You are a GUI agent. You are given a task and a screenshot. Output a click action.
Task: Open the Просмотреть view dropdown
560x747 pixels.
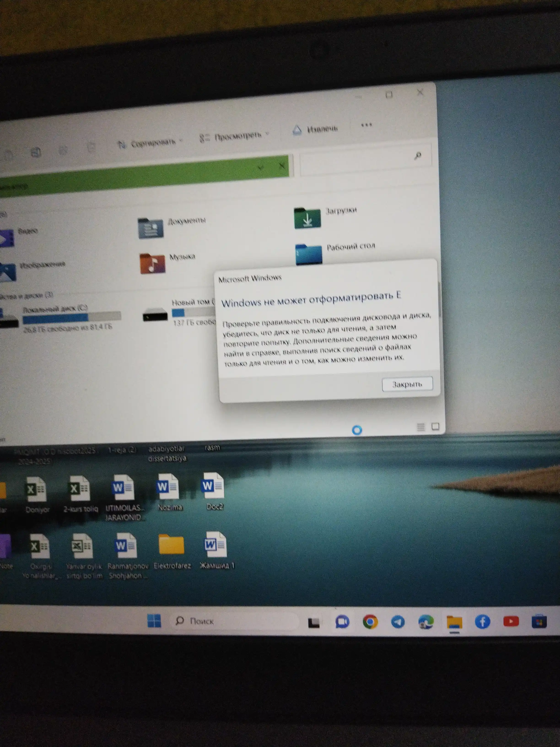coord(234,136)
